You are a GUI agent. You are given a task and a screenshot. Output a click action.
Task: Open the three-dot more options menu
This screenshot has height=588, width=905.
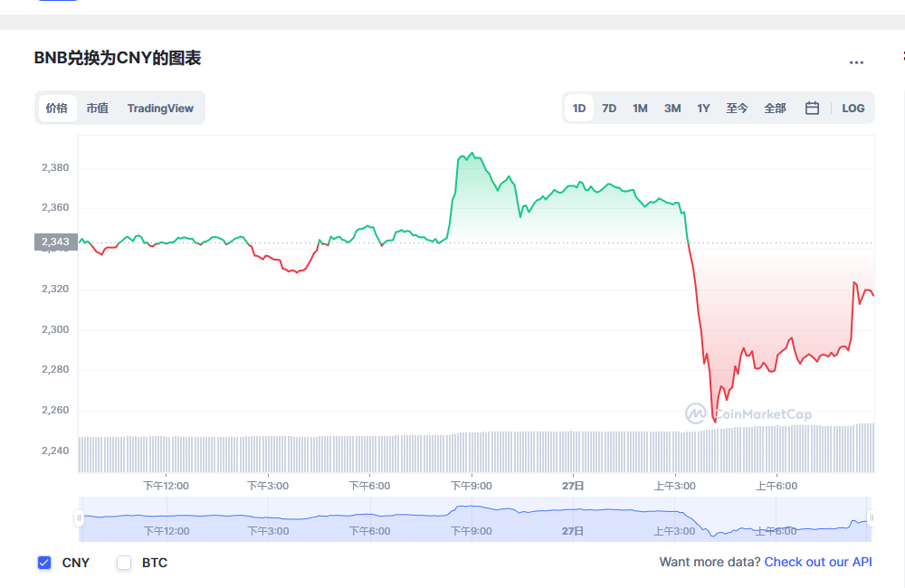tap(856, 62)
